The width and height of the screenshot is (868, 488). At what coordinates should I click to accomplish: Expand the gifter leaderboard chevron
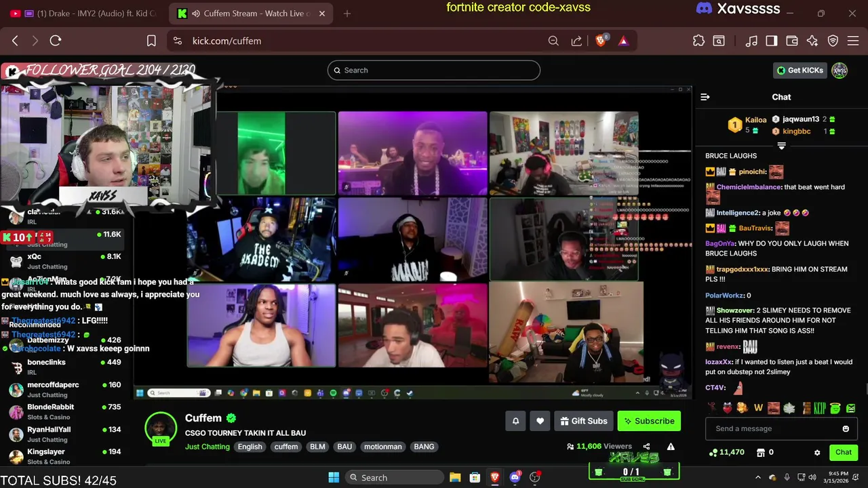pyautogui.click(x=781, y=146)
